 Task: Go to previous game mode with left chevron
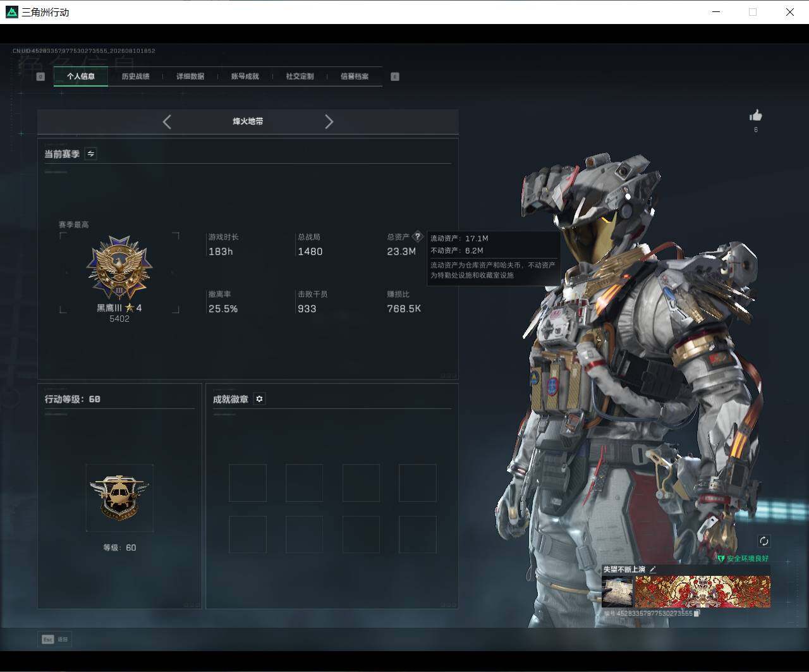167,121
